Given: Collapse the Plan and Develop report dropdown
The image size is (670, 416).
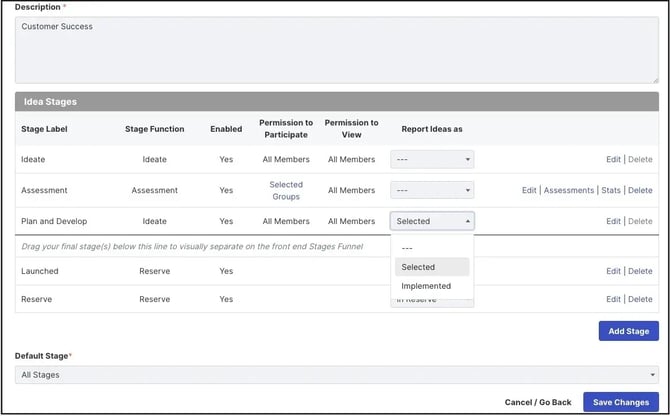Looking at the screenshot, I should click(432, 221).
